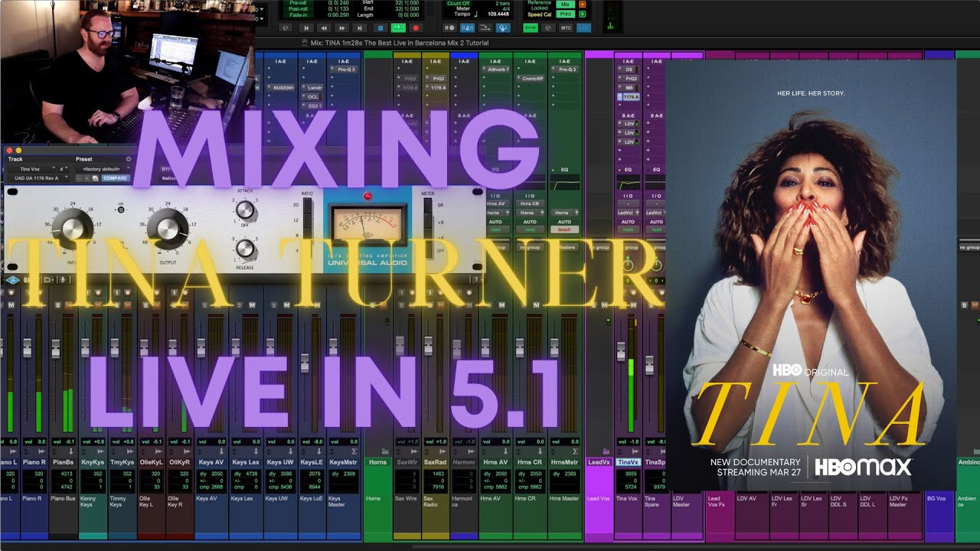Open the plugin insert position 'd' dropdown

(x=64, y=169)
